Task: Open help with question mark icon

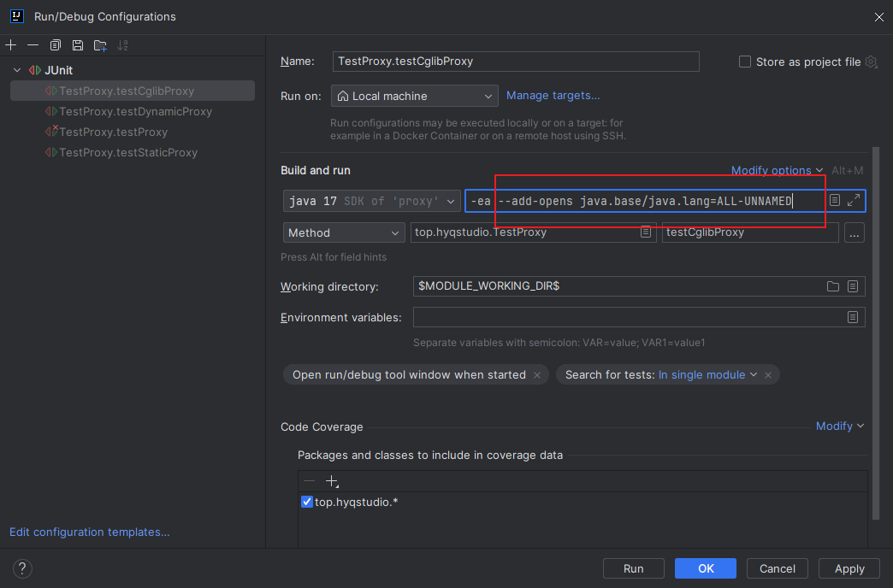Action: pyautogui.click(x=22, y=568)
